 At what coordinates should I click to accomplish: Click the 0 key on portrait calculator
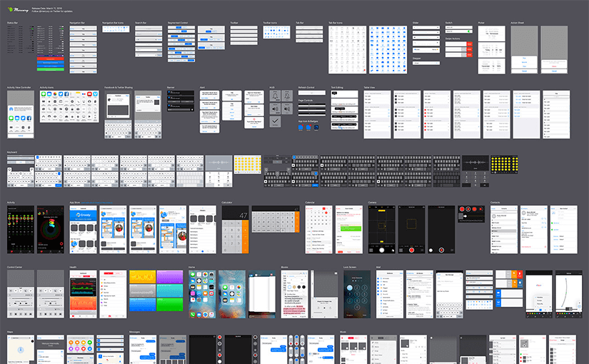[x=228, y=249]
